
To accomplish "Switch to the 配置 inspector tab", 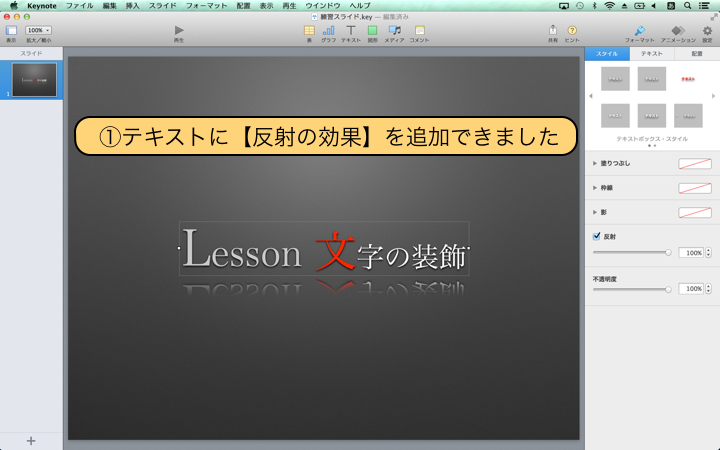I will point(697,54).
